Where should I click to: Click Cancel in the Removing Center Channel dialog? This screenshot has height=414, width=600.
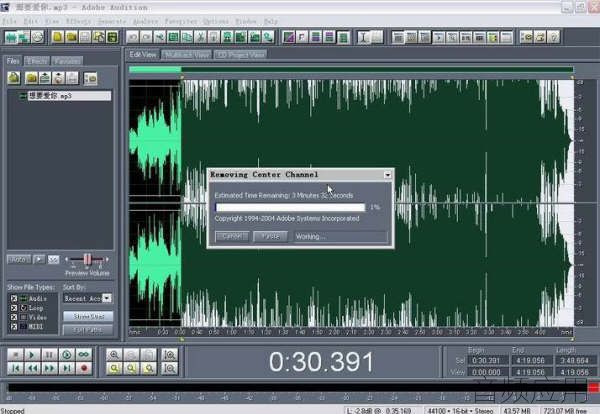coord(232,236)
